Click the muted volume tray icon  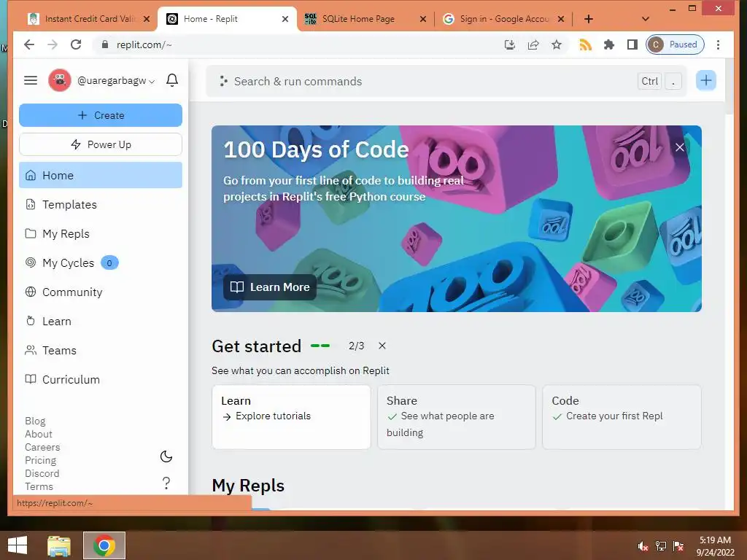[x=643, y=546]
